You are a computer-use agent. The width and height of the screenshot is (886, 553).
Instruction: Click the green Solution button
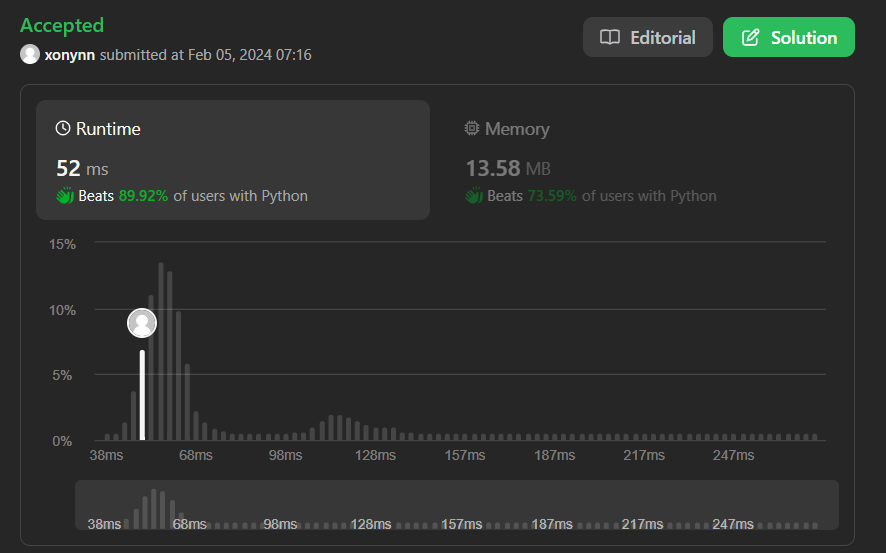click(x=789, y=37)
